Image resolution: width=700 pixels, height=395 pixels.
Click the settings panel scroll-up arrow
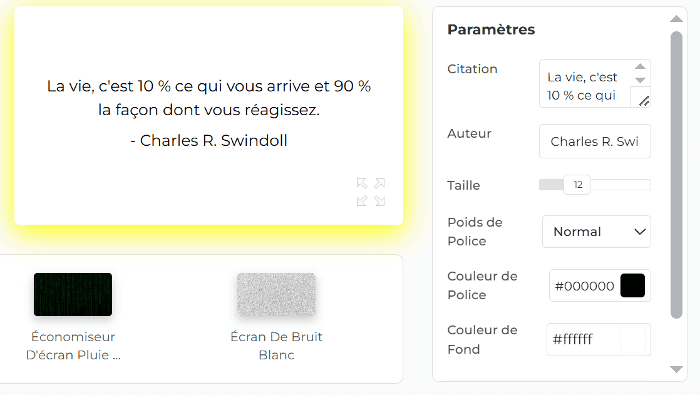click(x=676, y=19)
